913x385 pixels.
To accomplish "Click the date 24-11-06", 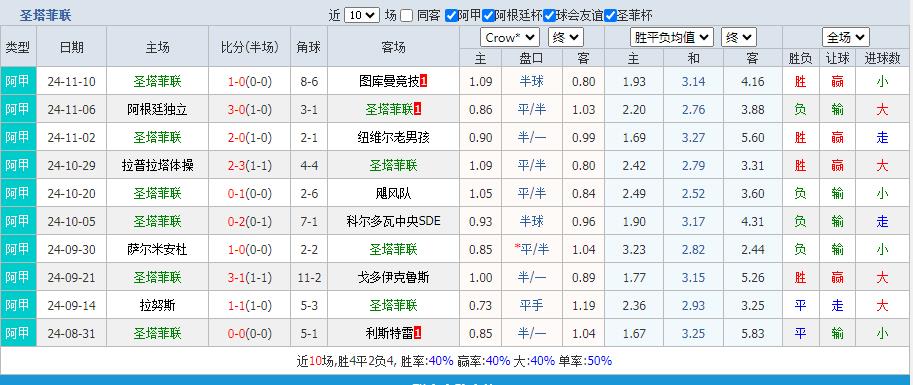I will coord(72,110).
